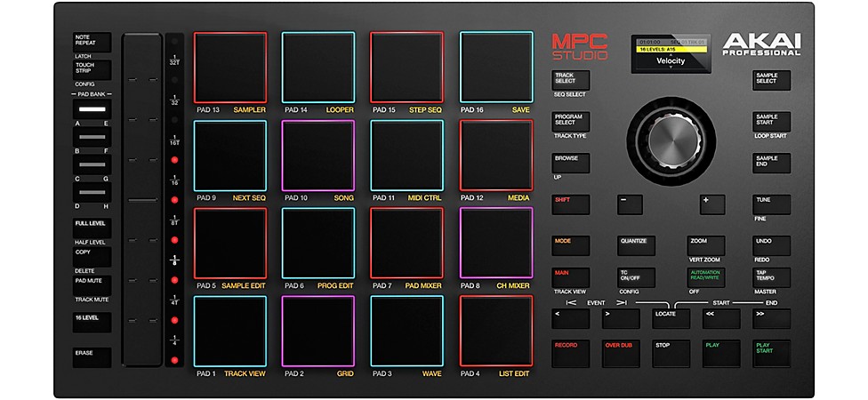The height and width of the screenshot is (400, 868).
Task: Tap Pad 3 labeled Wave
Action: click(x=407, y=332)
